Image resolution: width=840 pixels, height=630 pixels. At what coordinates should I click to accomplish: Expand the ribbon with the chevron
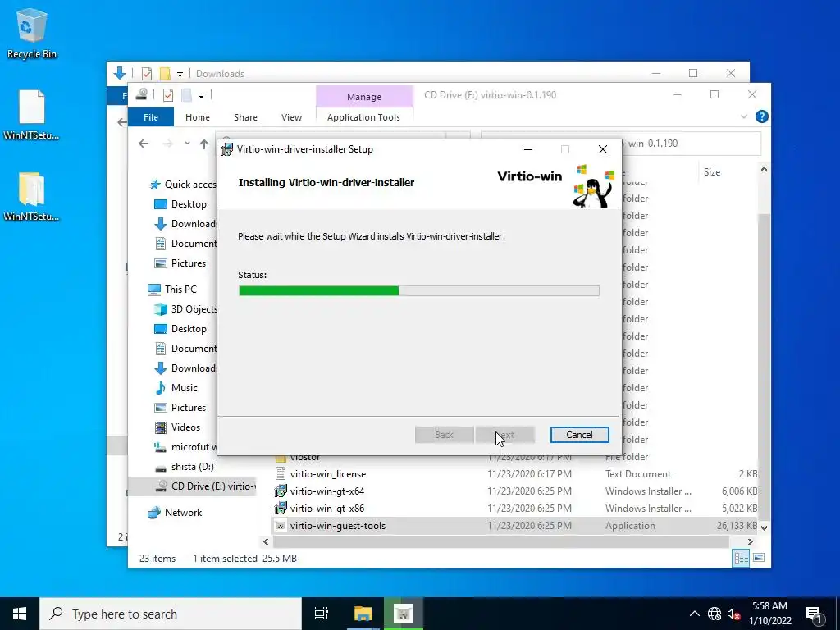[x=743, y=116]
